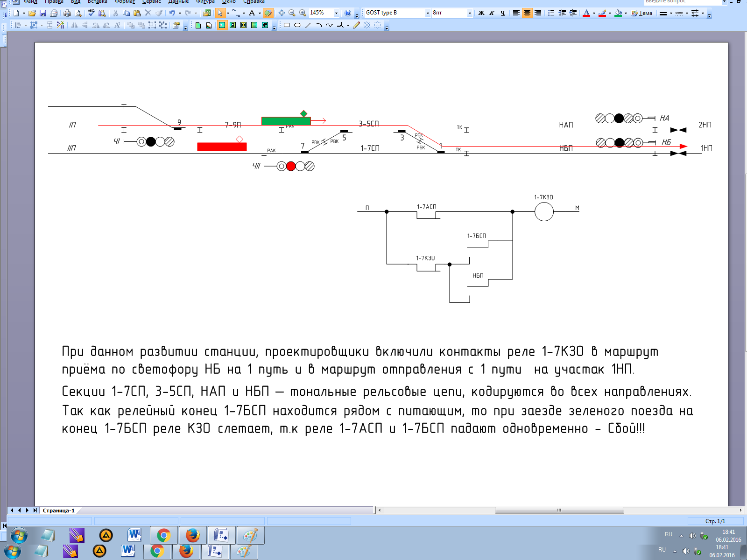Click the Print icon in the toolbar
The image size is (747, 560).
point(67,13)
